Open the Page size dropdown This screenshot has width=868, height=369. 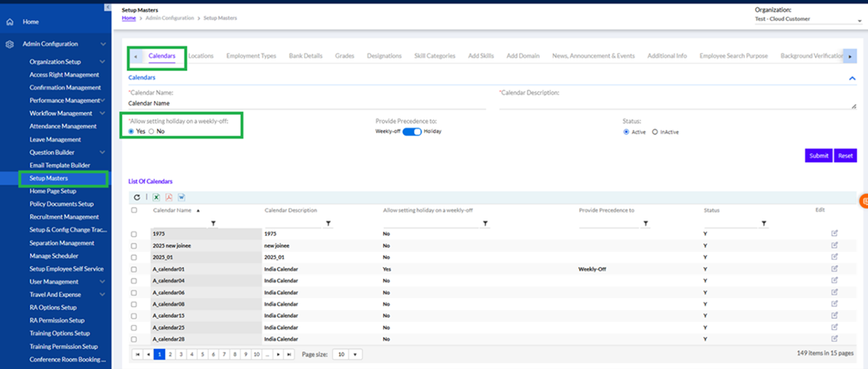347,355
